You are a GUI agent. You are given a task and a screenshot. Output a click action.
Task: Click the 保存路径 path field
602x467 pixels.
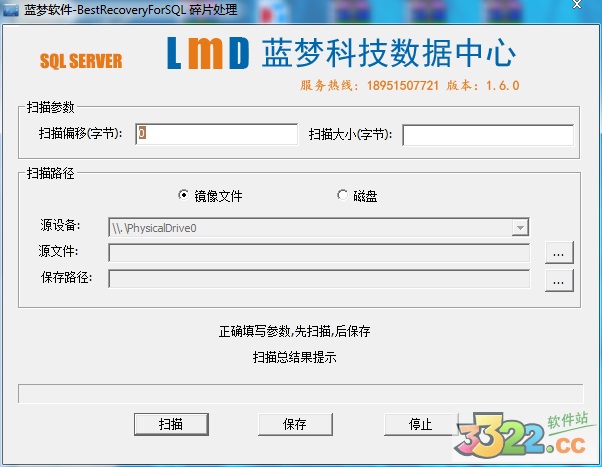[x=319, y=279]
